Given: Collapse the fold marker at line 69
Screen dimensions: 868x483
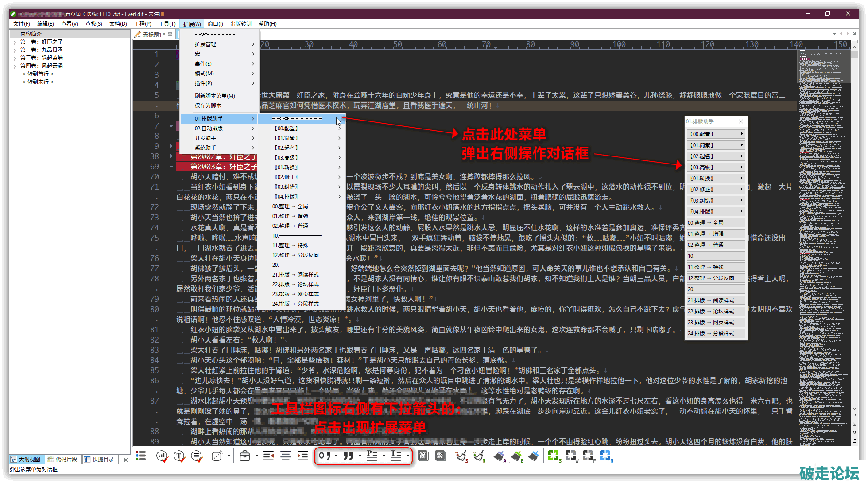Looking at the screenshot, I should (x=171, y=167).
